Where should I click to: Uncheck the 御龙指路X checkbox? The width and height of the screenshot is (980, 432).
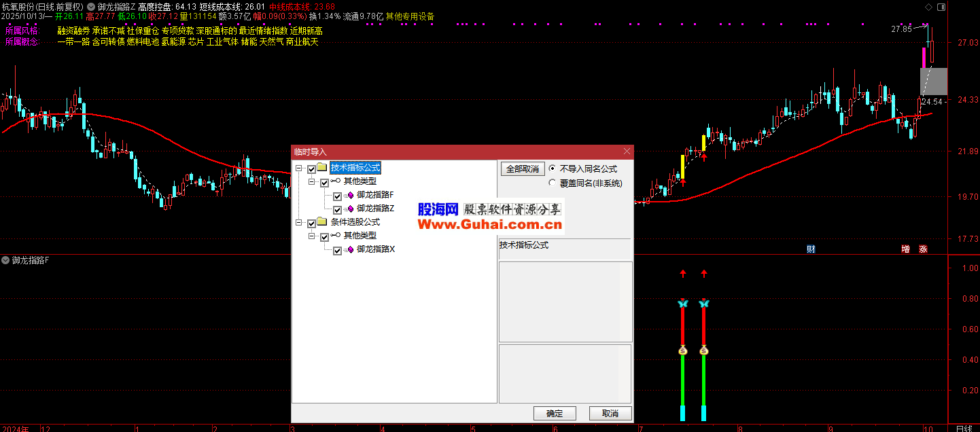click(x=337, y=251)
